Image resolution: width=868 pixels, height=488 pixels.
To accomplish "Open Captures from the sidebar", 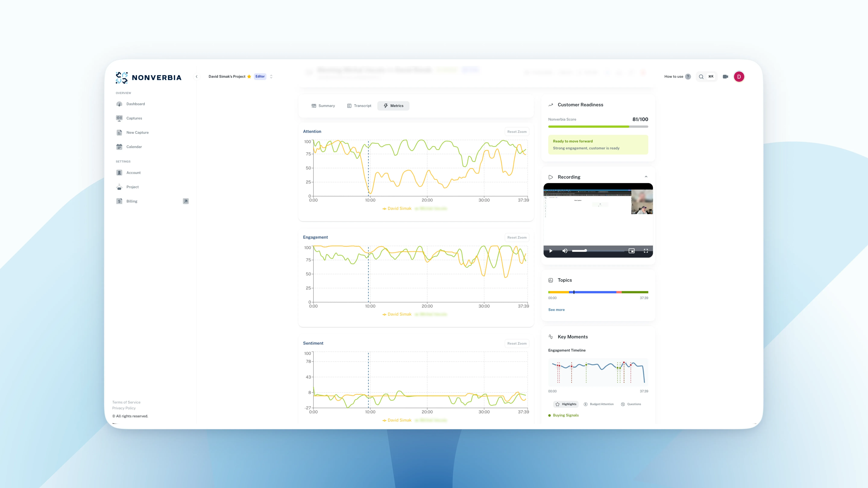I will tap(134, 118).
